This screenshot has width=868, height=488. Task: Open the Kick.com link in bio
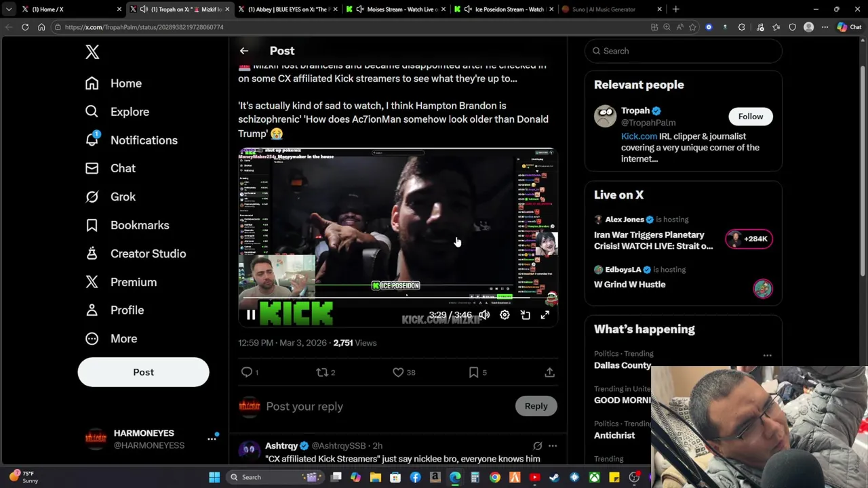point(639,136)
